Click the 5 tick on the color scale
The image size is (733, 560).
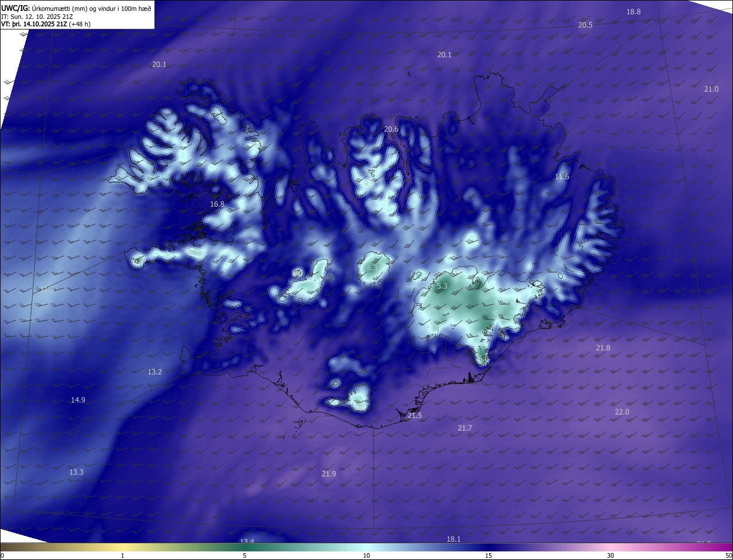(245, 556)
